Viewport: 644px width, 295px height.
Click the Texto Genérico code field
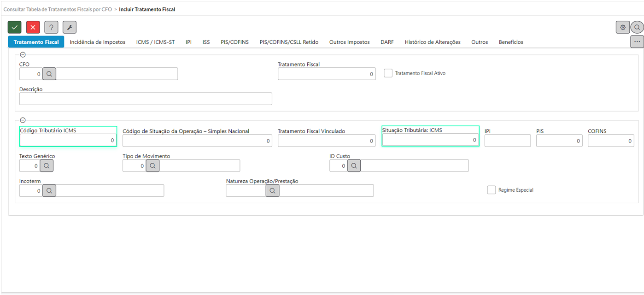[30, 165]
